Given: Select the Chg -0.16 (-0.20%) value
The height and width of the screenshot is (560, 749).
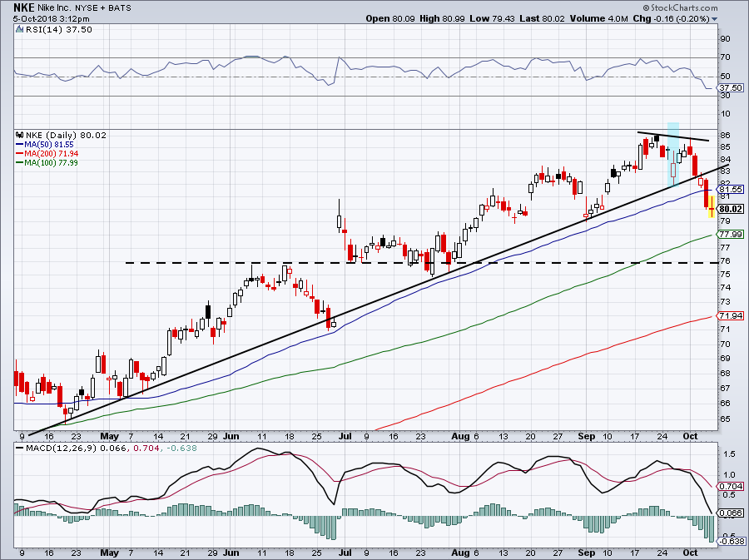Looking at the screenshot, I should (x=671, y=18).
